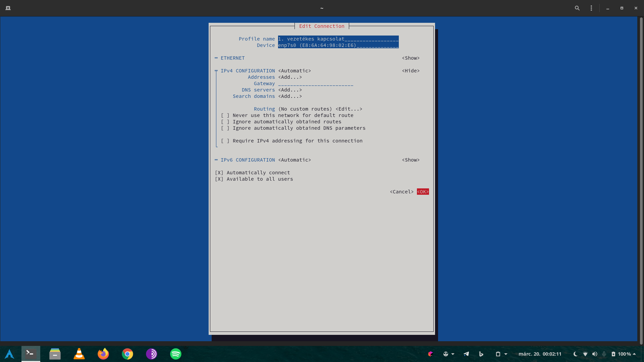The image size is (644, 362).
Task: Expand the ETHERNET section
Action: point(411,58)
